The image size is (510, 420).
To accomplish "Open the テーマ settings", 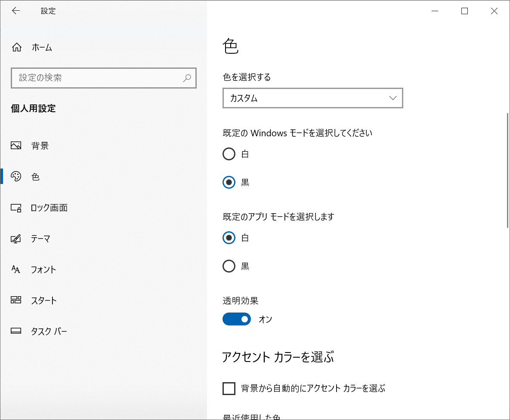I will (103, 239).
